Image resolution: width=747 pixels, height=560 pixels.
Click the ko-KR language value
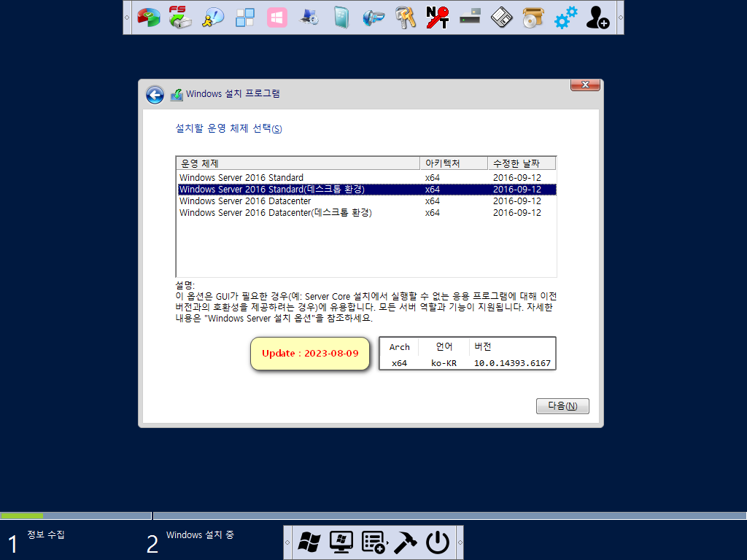(444, 363)
